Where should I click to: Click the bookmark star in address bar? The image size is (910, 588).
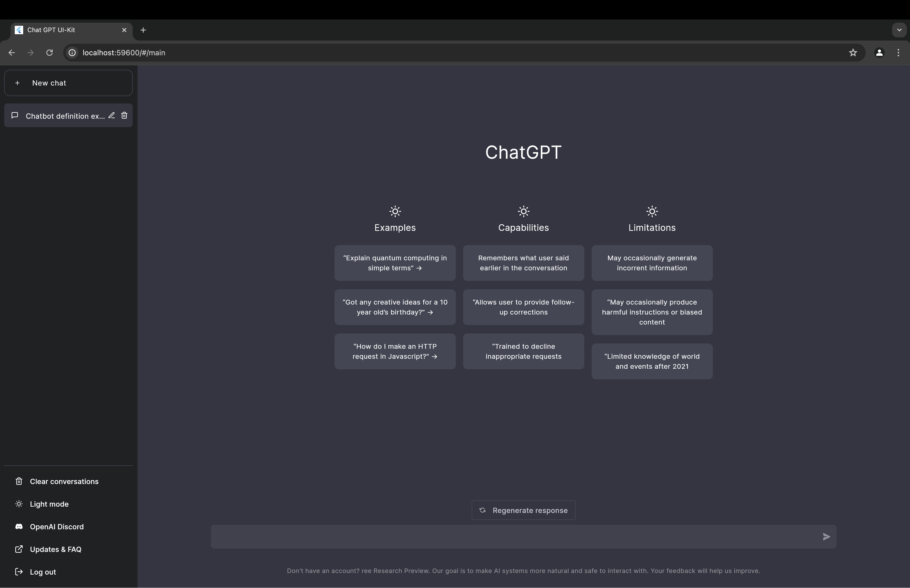pyautogui.click(x=853, y=53)
